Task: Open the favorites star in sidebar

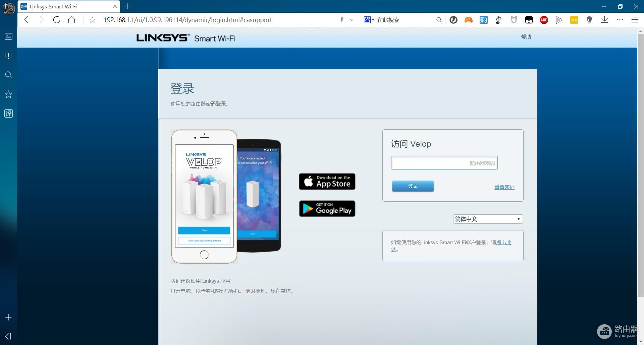Action: click(8, 94)
